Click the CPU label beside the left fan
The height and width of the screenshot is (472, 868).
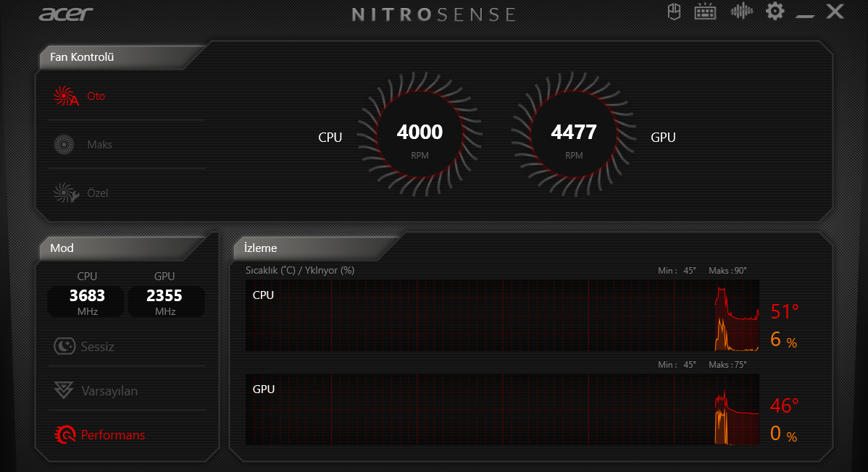330,138
